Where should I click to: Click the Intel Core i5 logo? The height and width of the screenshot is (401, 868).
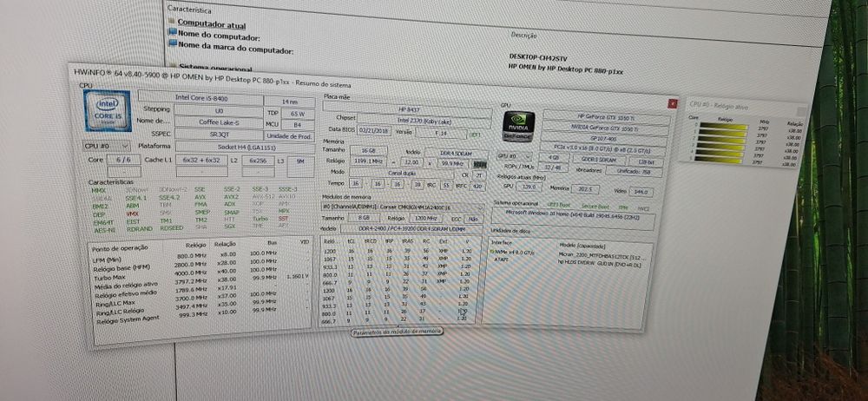(x=108, y=111)
